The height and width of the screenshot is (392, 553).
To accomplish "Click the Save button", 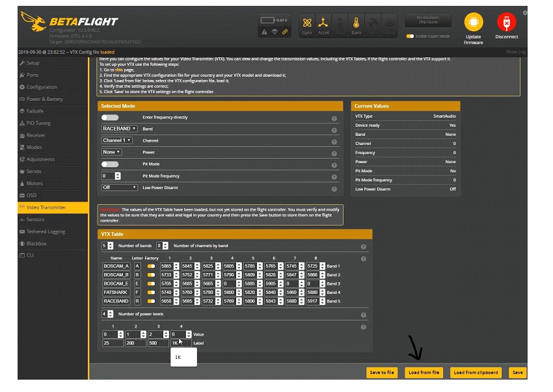I will (x=517, y=372).
